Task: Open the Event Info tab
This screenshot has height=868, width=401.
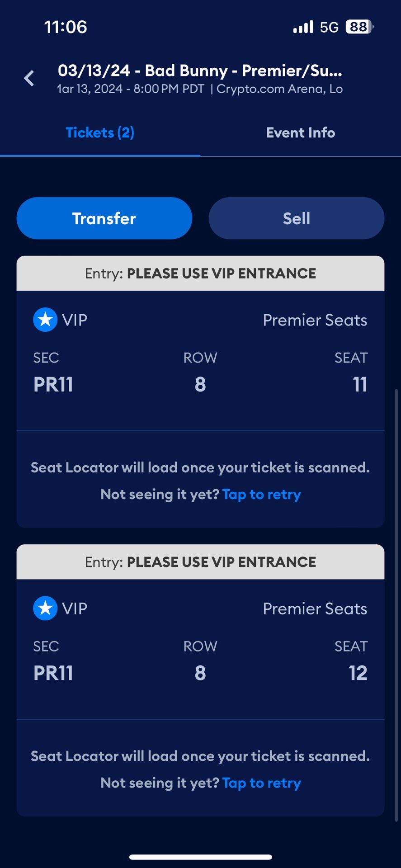Action: (301, 132)
